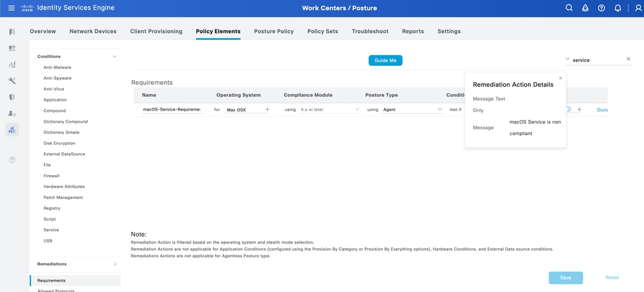
Task: Open the Reports tab
Action: [x=413, y=31]
